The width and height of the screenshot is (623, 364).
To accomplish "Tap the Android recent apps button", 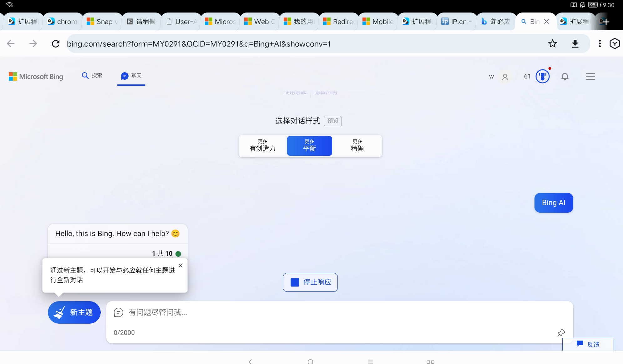I will (430, 362).
